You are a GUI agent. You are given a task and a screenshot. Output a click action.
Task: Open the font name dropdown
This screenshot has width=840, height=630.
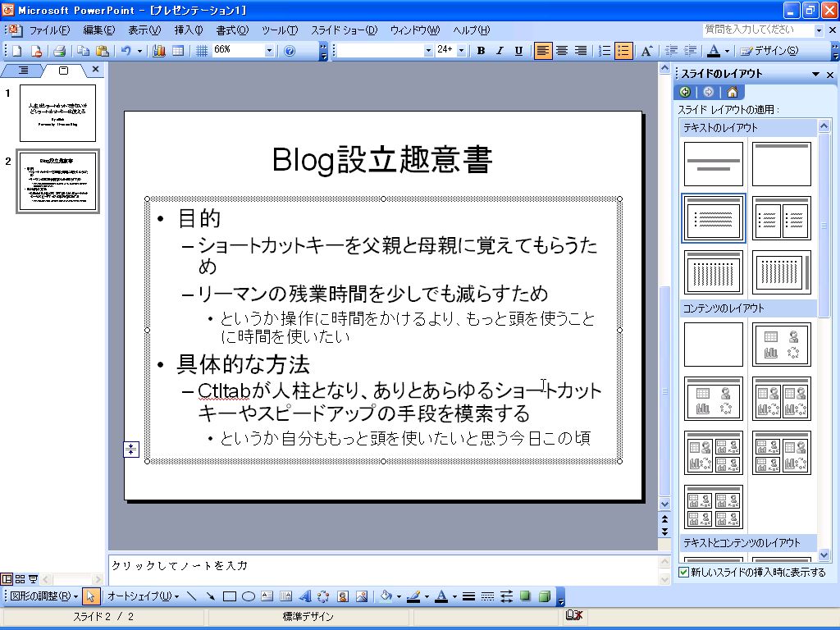[428, 51]
